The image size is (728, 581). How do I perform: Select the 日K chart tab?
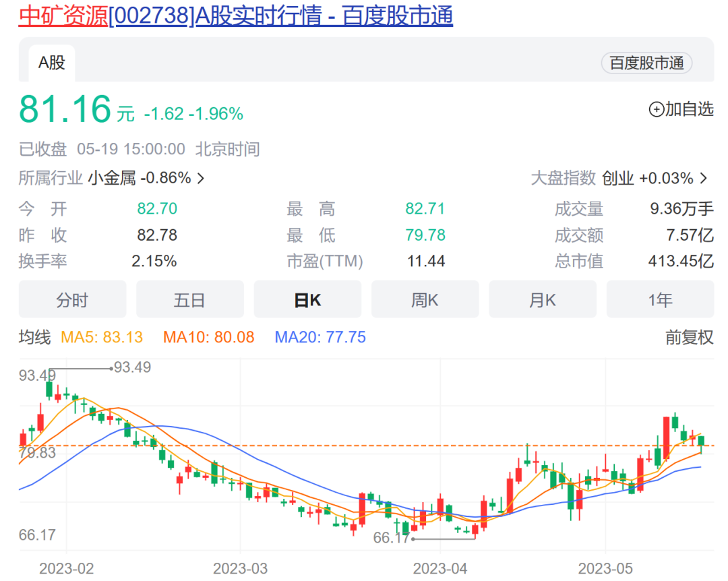coord(307,299)
